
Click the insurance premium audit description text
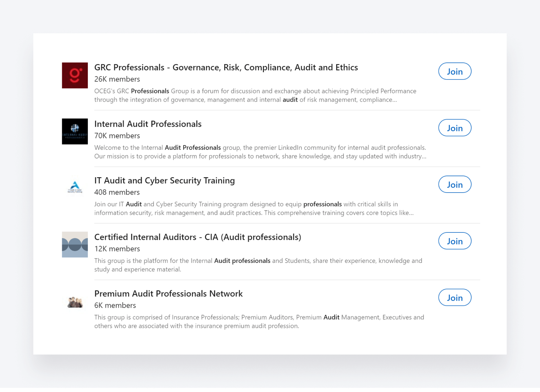[259, 322]
